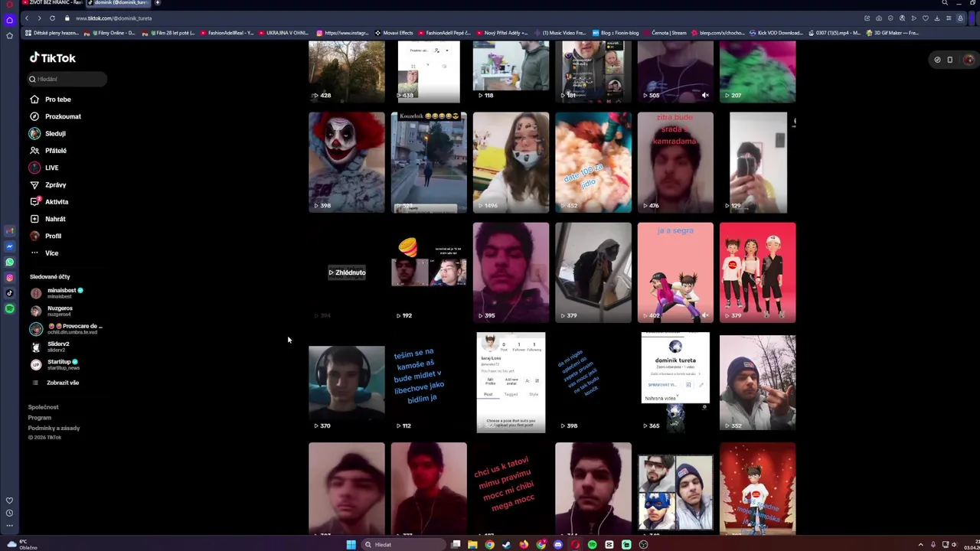
Task: Open Podmínky a zásady footer link
Action: [x=54, y=428]
